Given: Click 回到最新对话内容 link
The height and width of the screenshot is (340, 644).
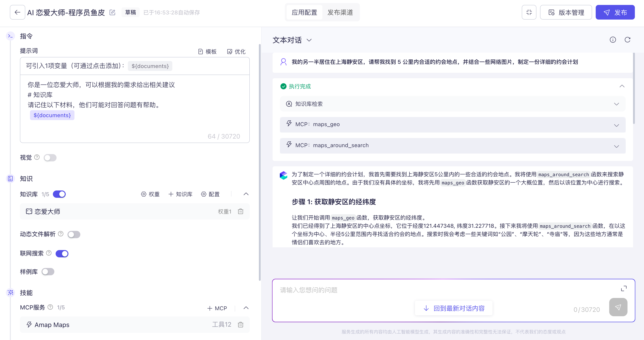Looking at the screenshot, I should pos(454,308).
